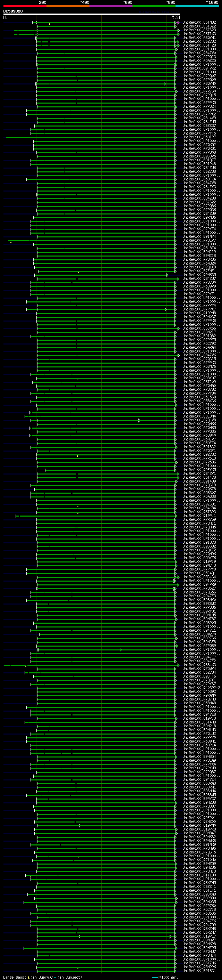Click the UniRef100_C6SX66 label
This screenshot has width=222, height=980.
(199, 328)
